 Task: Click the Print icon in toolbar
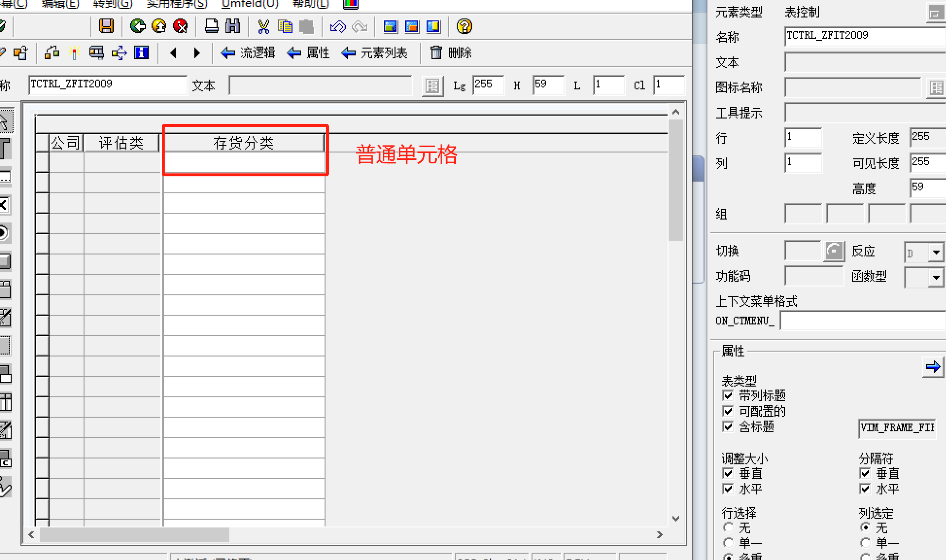[x=211, y=26]
